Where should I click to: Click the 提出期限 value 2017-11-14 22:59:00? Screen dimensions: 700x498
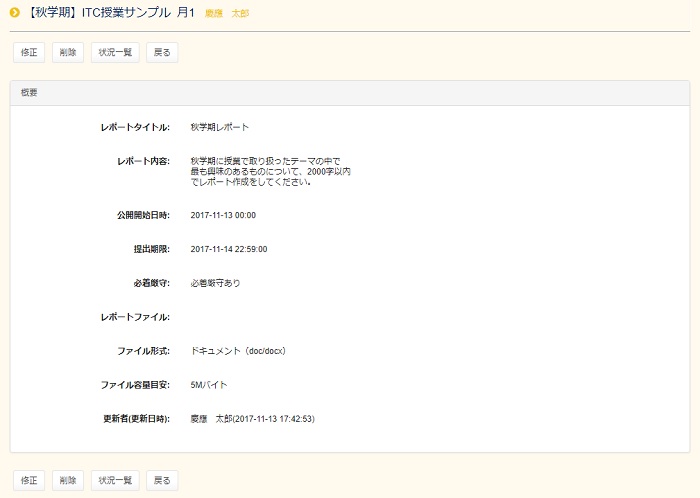point(228,249)
